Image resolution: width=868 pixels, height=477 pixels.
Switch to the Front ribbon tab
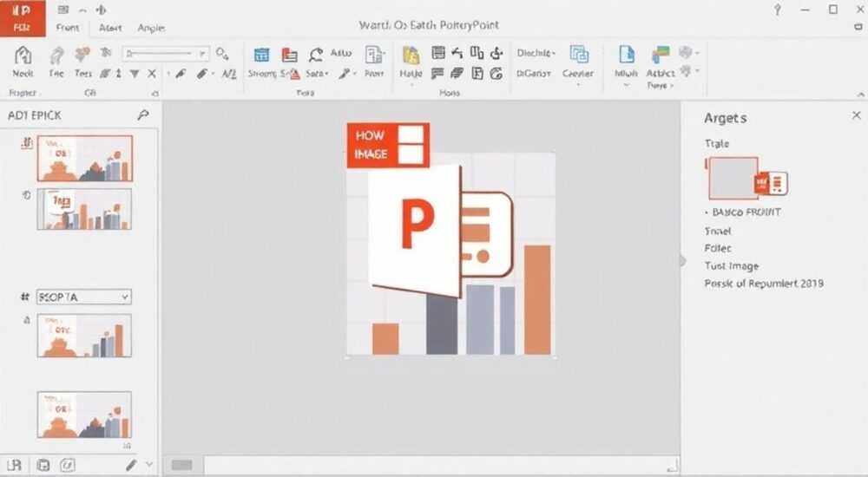pos(68,28)
